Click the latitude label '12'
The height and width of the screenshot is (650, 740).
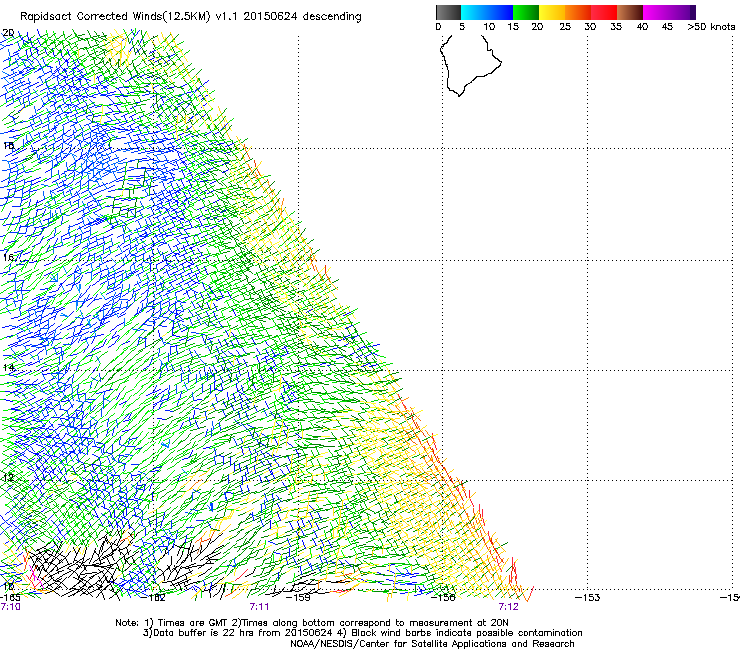coord(8,478)
